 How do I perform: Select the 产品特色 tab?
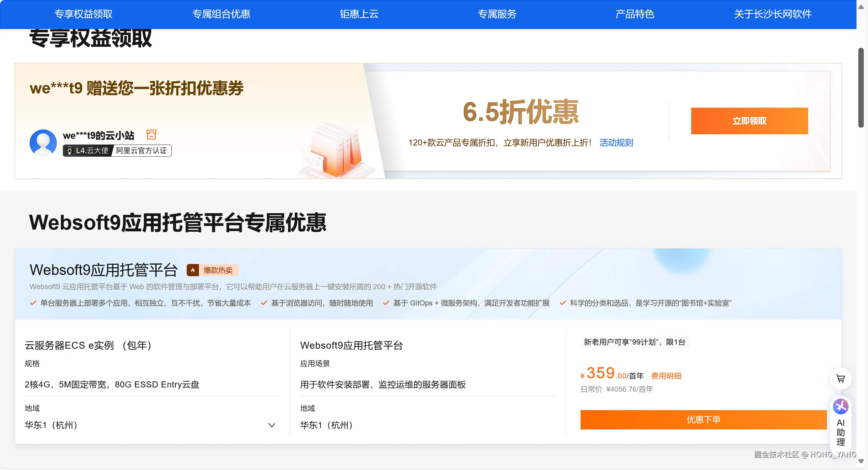[634, 14]
